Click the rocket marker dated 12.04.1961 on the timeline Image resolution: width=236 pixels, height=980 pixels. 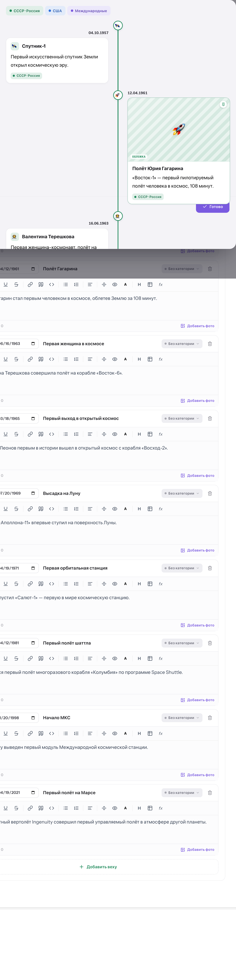tap(118, 95)
